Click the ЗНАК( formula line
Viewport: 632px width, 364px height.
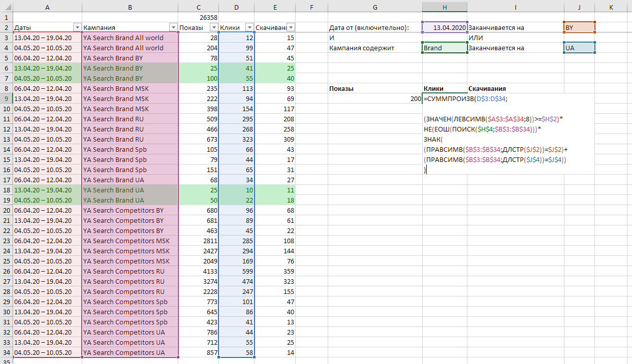click(x=433, y=140)
